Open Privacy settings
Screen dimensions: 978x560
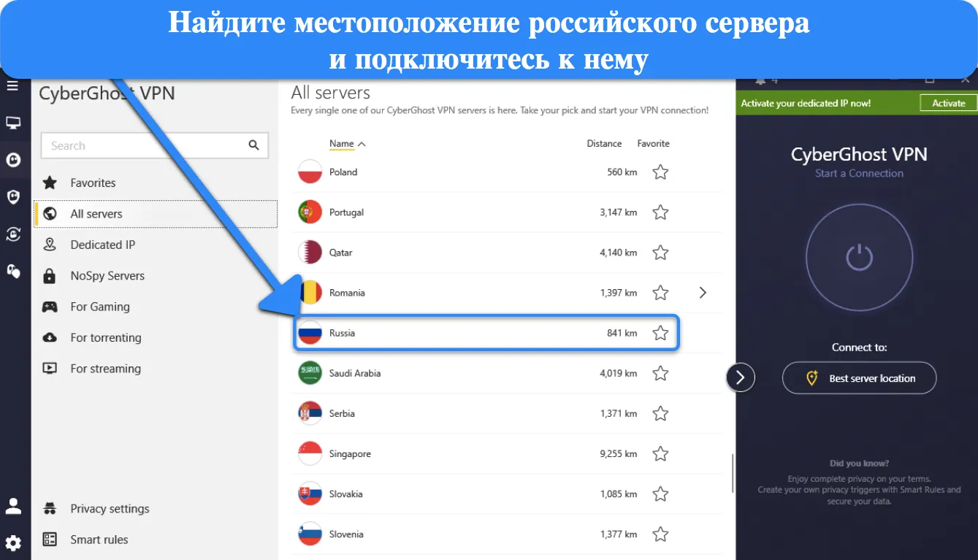(x=156, y=509)
